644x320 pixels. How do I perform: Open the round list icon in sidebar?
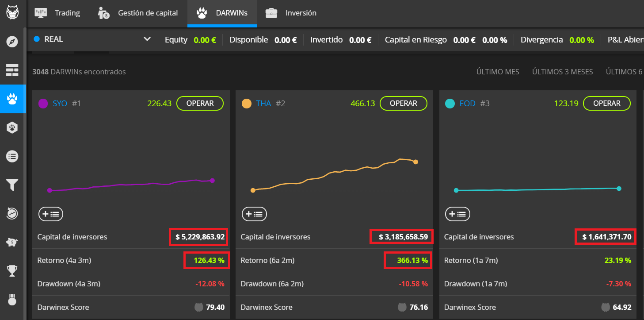tap(12, 156)
